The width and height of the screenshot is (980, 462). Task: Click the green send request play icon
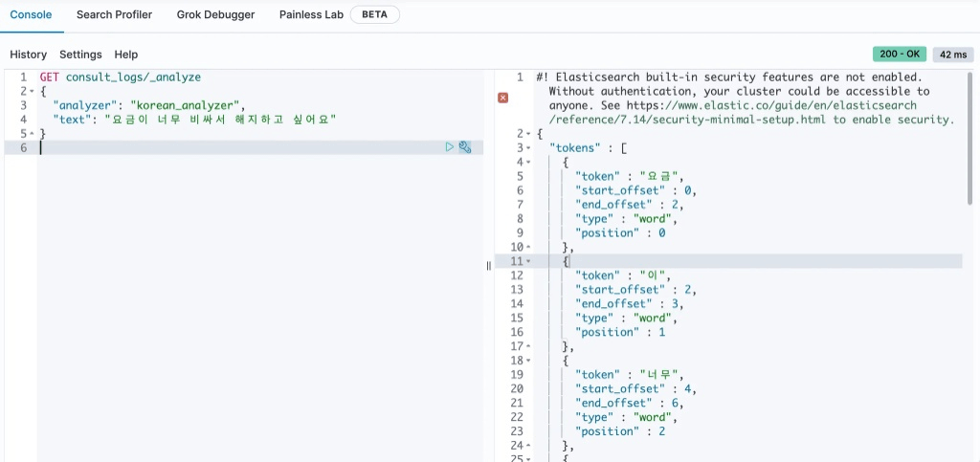(450, 147)
